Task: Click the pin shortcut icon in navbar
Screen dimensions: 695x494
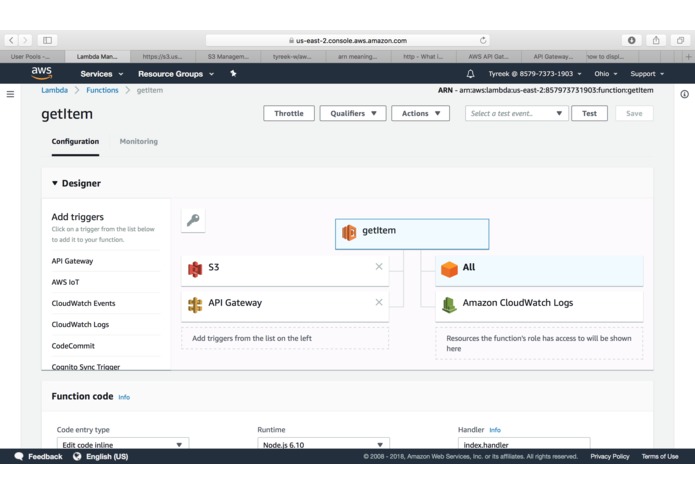Action: coord(233,74)
